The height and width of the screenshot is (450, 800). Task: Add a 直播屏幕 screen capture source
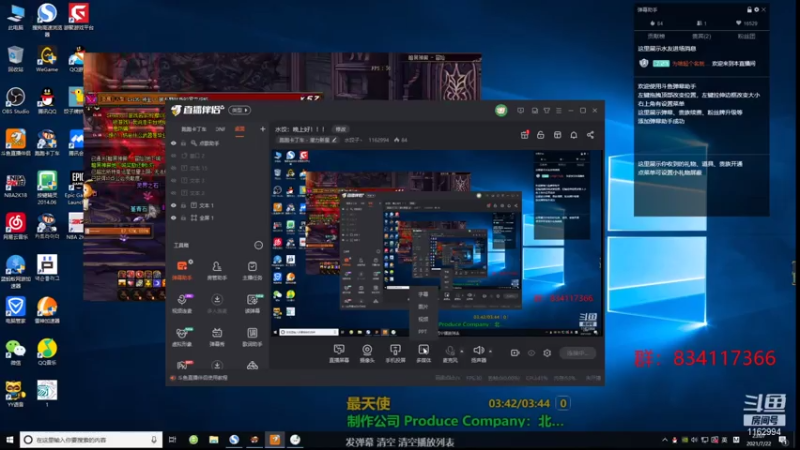tap(339, 353)
